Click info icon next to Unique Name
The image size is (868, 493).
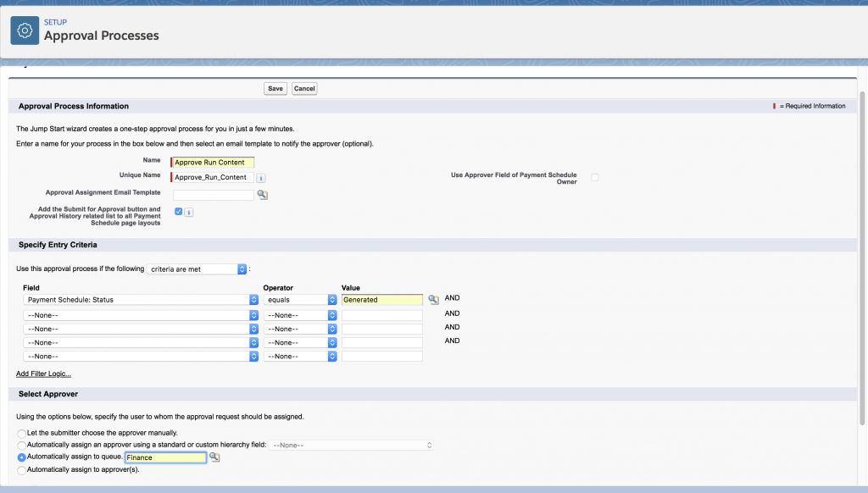(x=261, y=178)
